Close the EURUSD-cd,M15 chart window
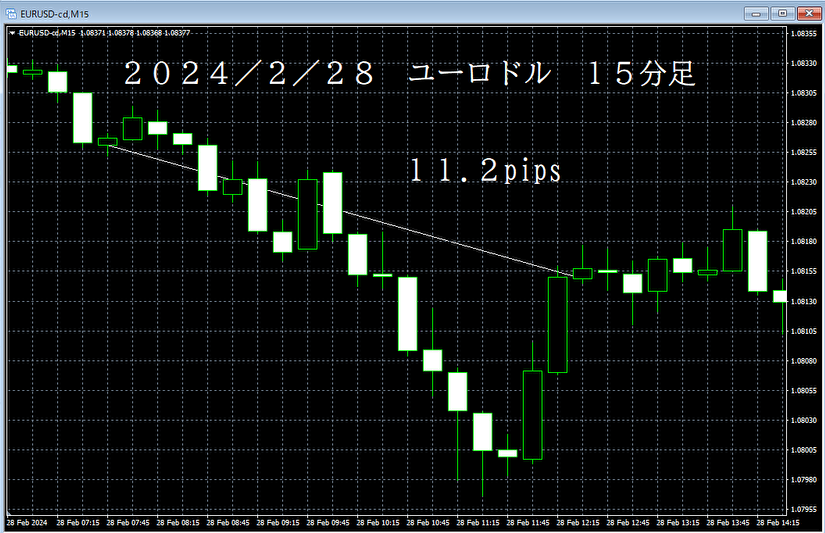The image size is (825, 533). 809,14
